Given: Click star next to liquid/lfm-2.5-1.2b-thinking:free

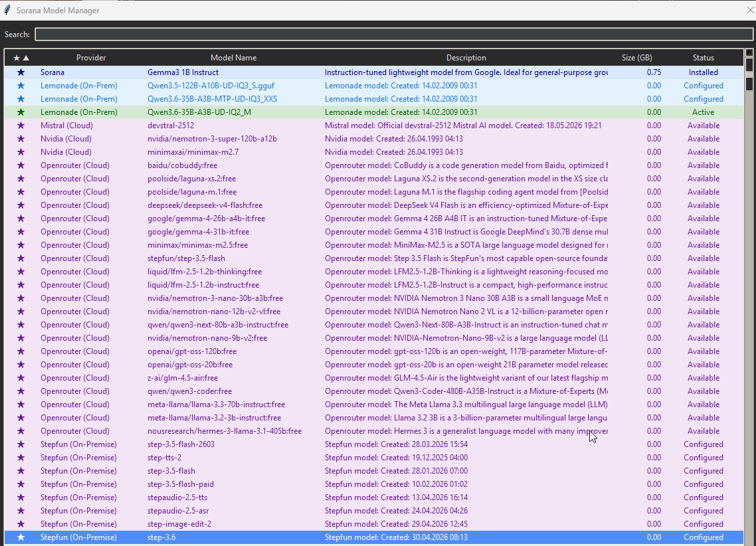Looking at the screenshot, I should [21, 272].
